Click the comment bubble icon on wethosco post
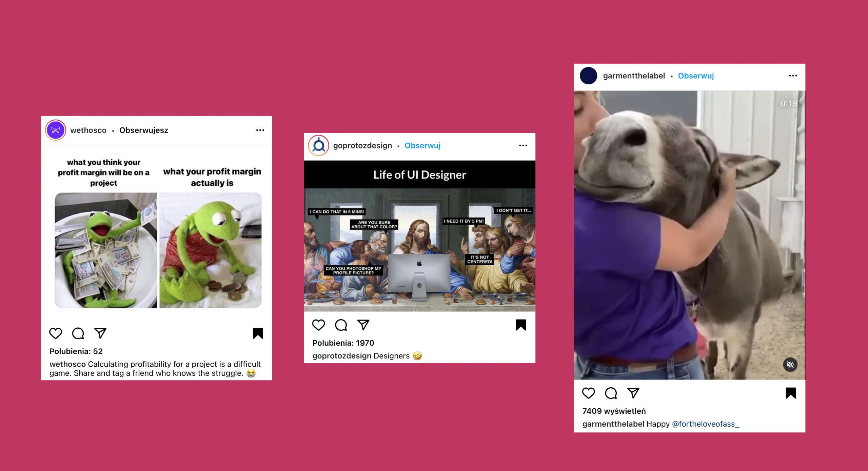This screenshot has width=868, height=471. (x=78, y=333)
